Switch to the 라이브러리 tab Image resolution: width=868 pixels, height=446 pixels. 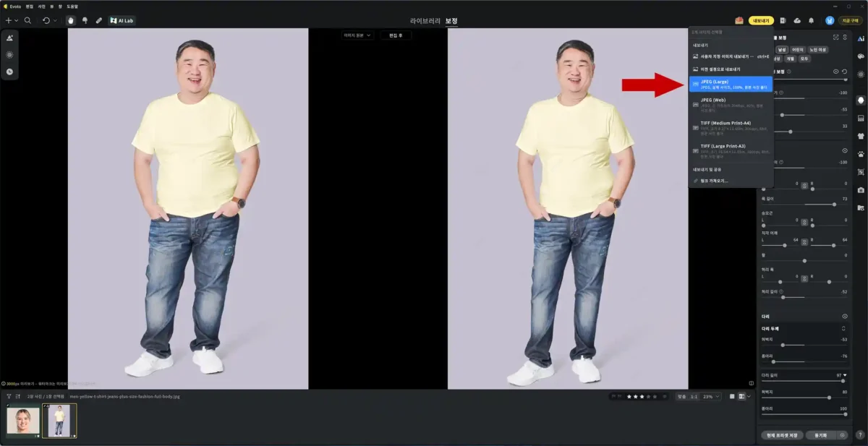coord(425,21)
